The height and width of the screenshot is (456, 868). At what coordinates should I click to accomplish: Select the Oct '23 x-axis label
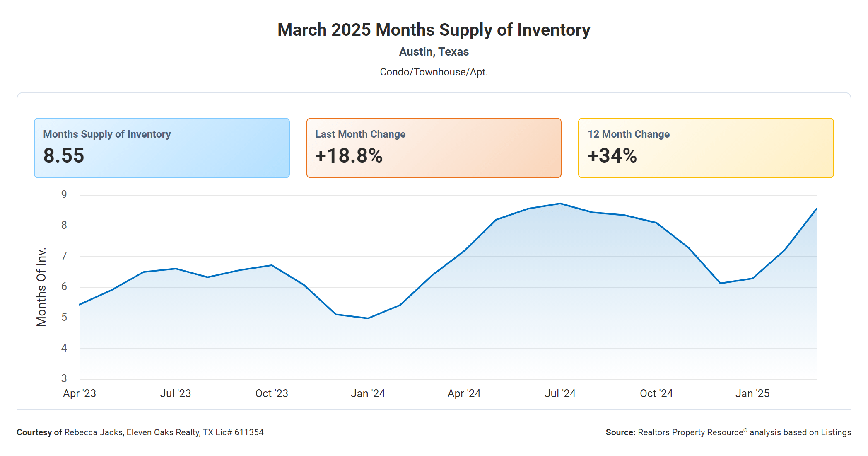pyautogui.click(x=272, y=393)
